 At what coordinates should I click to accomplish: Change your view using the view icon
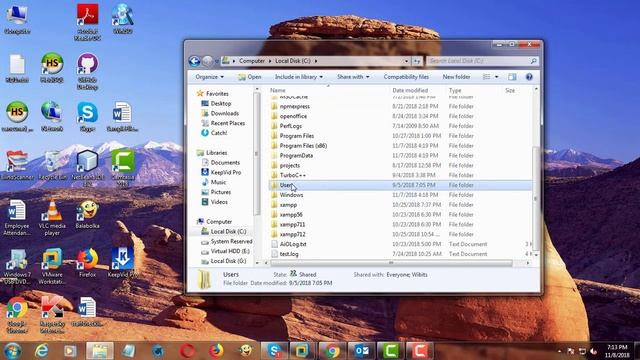point(487,77)
